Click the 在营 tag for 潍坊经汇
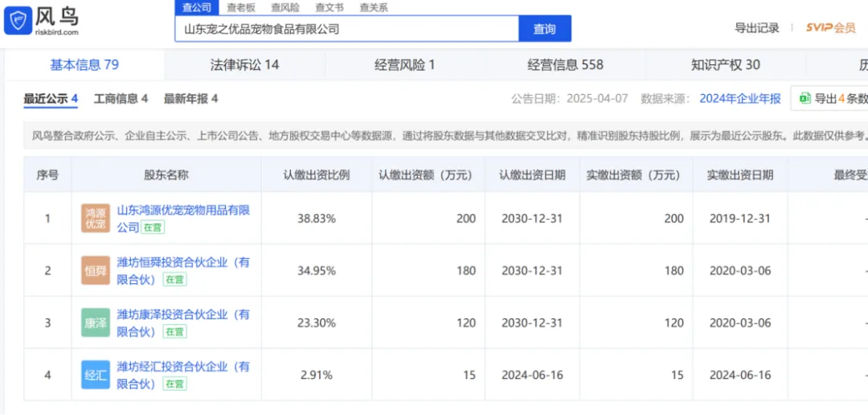 (x=174, y=384)
